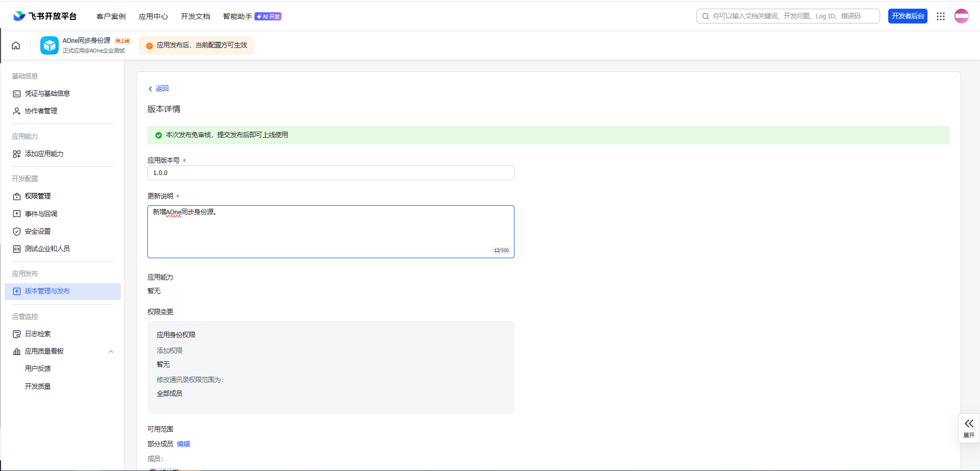Open the user avatar menu

pos(962,16)
